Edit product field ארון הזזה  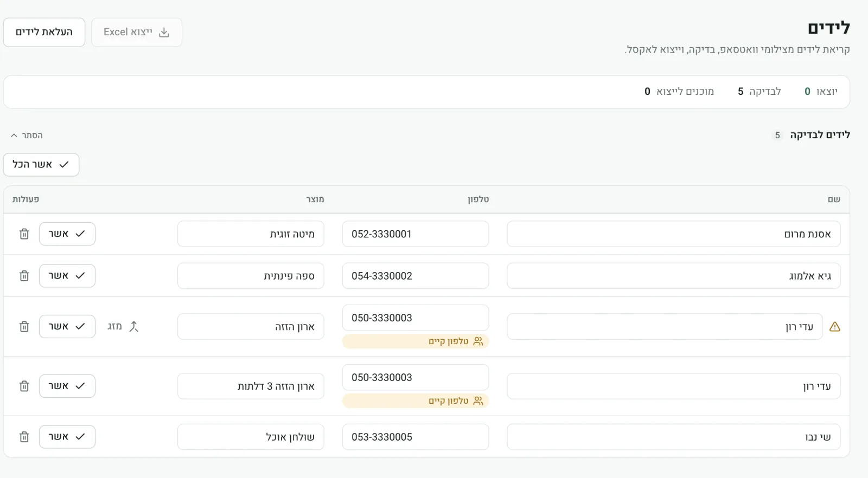(251, 327)
